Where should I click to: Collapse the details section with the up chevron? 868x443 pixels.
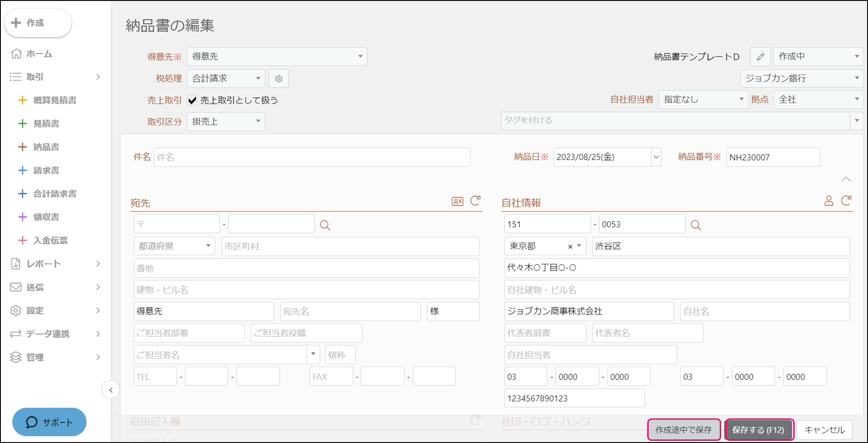[846, 179]
